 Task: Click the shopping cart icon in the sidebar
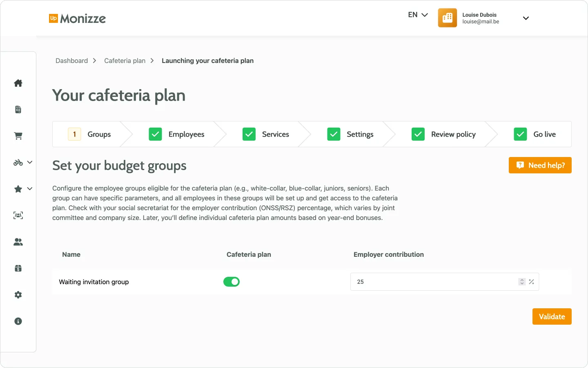click(x=18, y=136)
